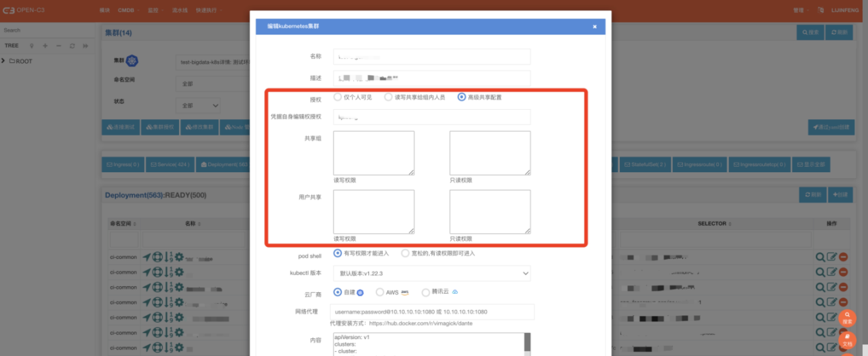Click the language switch icon in top bar
This screenshot has height=356, width=868.
pos(821,10)
